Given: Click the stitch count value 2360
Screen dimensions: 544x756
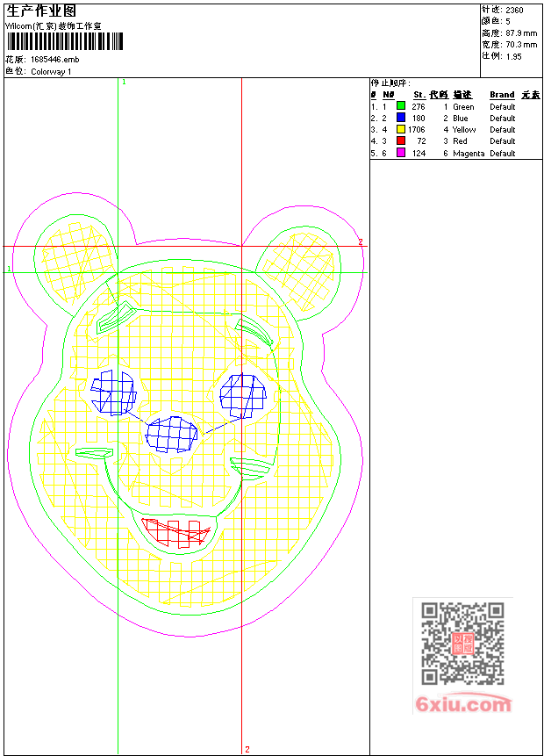Looking at the screenshot, I should 514,11.
